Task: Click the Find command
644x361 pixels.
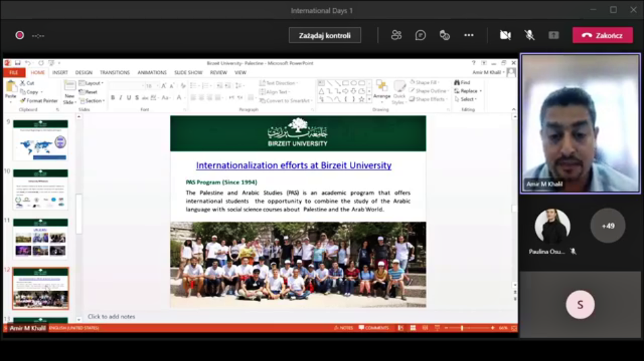Action: (462, 82)
